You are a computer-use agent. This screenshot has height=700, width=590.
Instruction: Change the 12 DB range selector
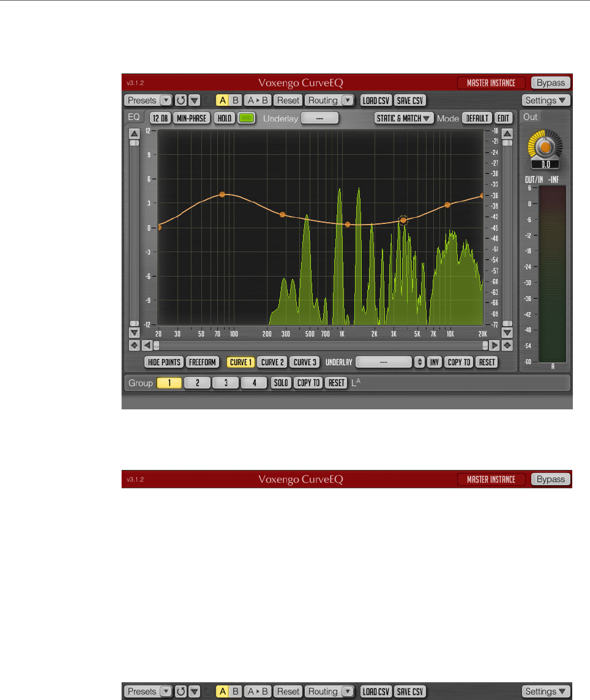(x=160, y=118)
